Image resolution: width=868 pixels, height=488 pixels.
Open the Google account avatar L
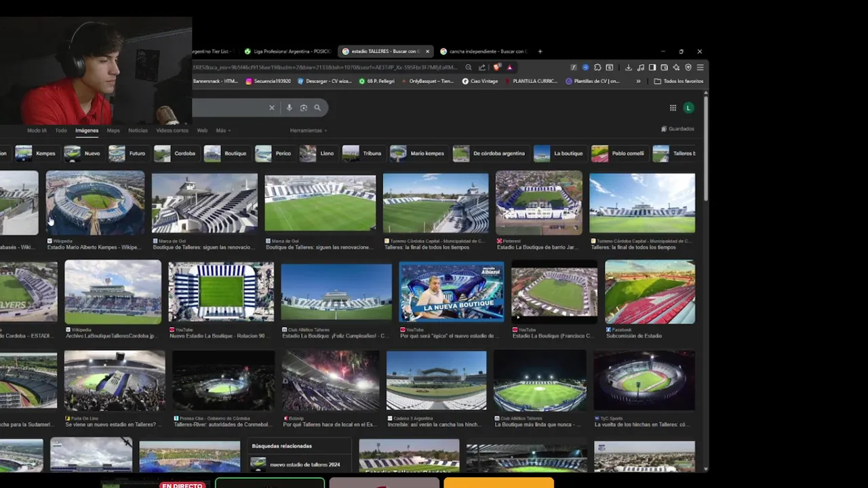(688, 108)
